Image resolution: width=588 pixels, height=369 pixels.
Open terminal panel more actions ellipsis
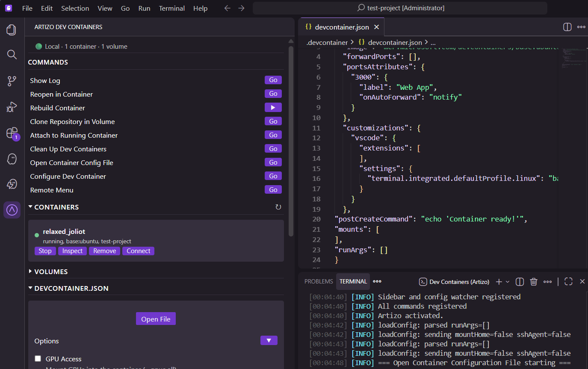click(547, 282)
